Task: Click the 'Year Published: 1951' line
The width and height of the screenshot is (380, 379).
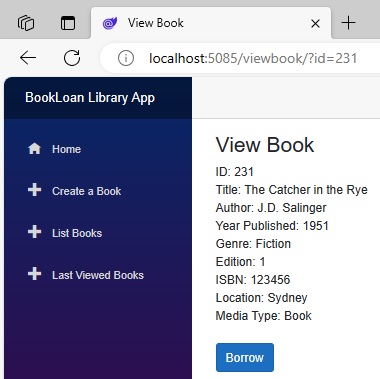Action: [x=272, y=226]
